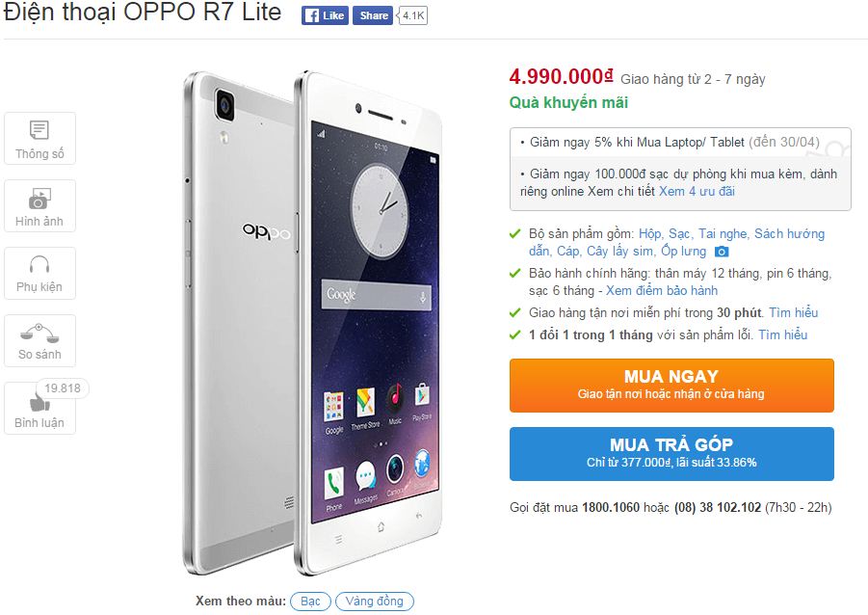Click the OPPO R7 Lite product image
Image resolution: width=868 pixels, height=615 pixels.
[313, 323]
